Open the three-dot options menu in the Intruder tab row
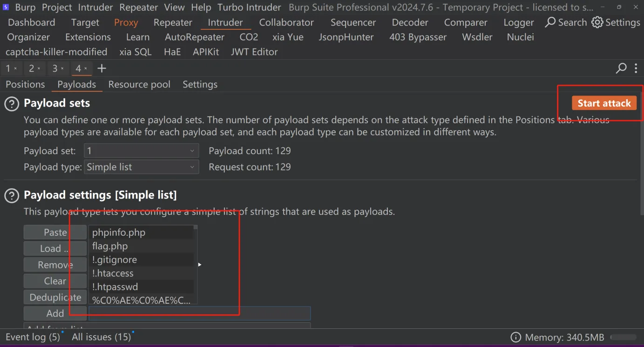Image resolution: width=644 pixels, height=347 pixels. [x=636, y=68]
